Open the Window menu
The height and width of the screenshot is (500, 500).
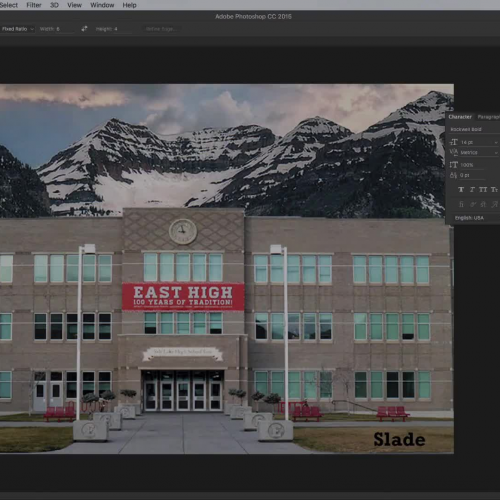(x=102, y=5)
